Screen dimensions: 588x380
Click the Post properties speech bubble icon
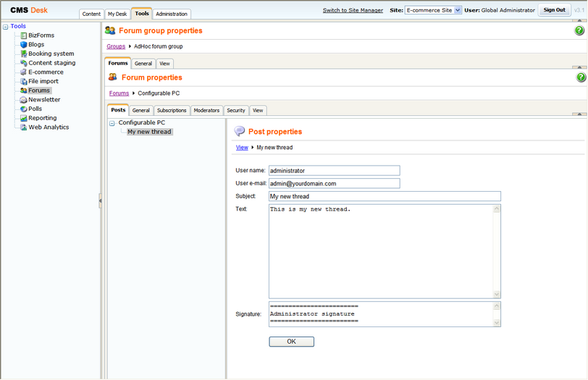coord(239,131)
